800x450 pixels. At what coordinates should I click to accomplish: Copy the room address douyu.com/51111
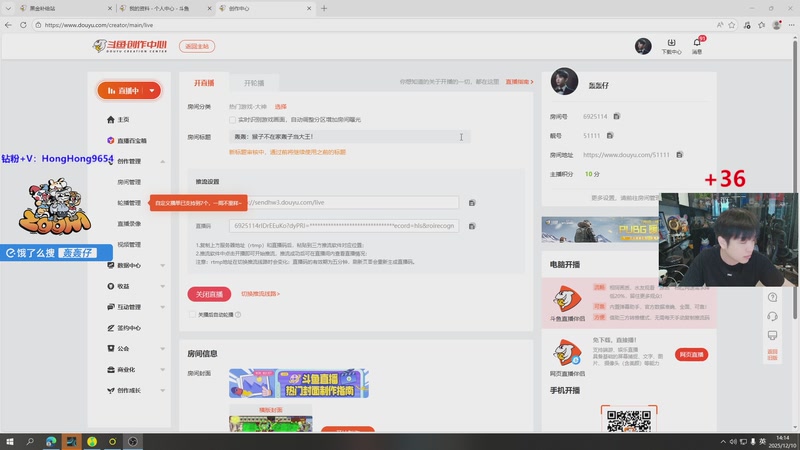point(679,155)
